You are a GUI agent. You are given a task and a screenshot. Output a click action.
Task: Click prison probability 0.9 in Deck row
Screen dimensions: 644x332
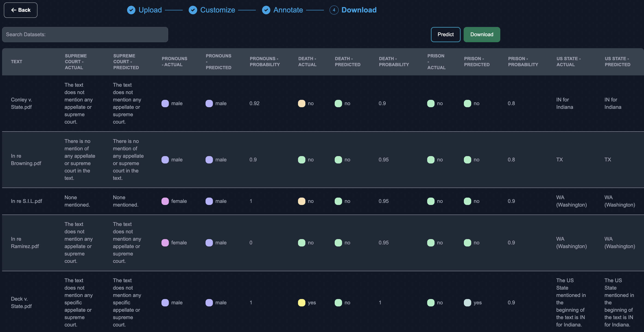click(x=511, y=302)
